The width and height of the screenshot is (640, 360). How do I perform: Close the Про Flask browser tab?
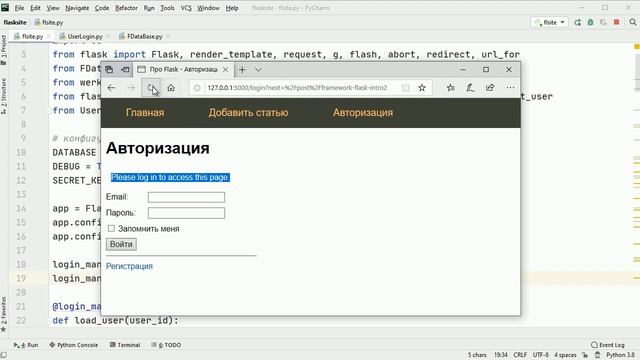225,70
